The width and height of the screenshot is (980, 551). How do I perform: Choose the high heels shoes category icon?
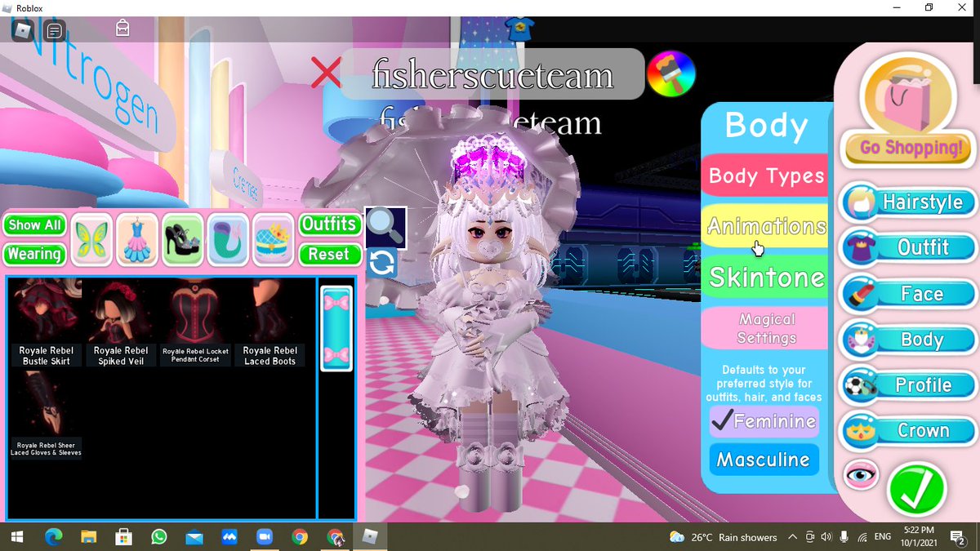182,239
